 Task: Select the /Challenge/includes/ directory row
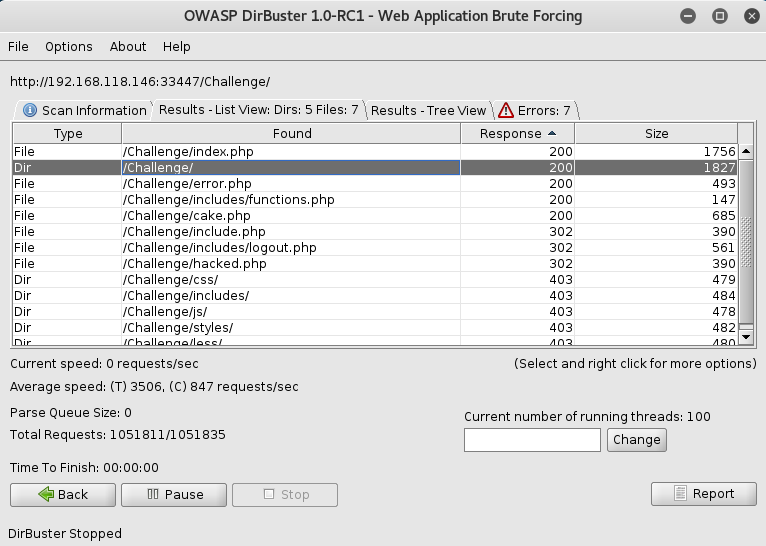pyautogui.click(x=375, y=295)
